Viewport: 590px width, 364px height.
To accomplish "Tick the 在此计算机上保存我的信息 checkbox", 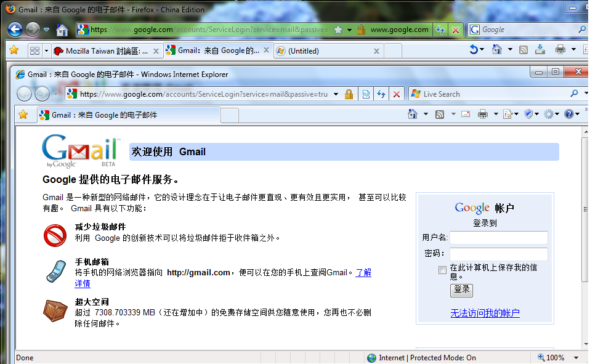I will pos(442,270).
